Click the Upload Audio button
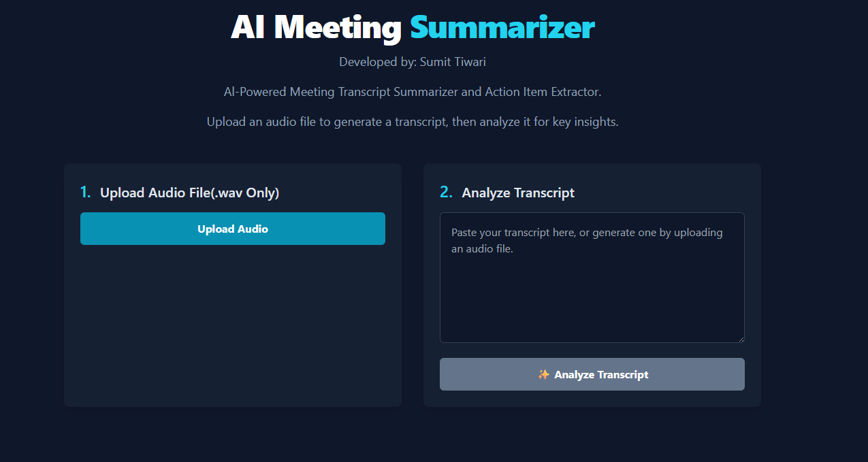868x462 pixels. 233,229
